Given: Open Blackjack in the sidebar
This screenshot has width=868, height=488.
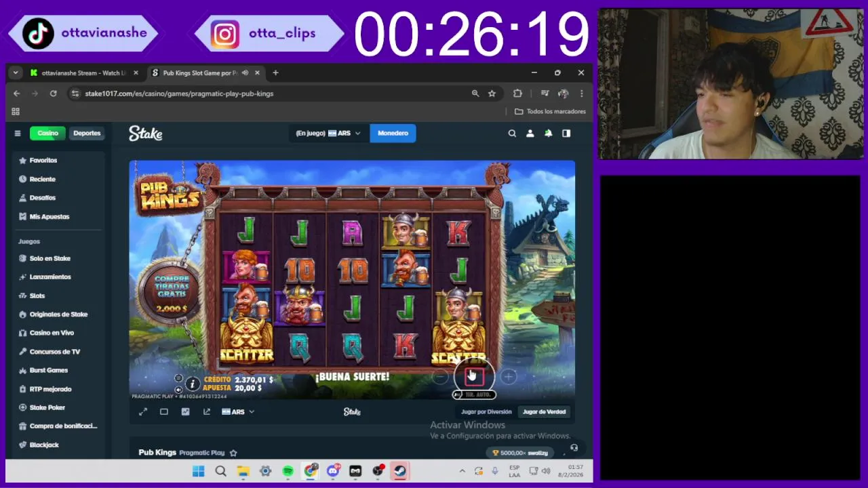Looking at the screenshot, I should click(58, 445).
